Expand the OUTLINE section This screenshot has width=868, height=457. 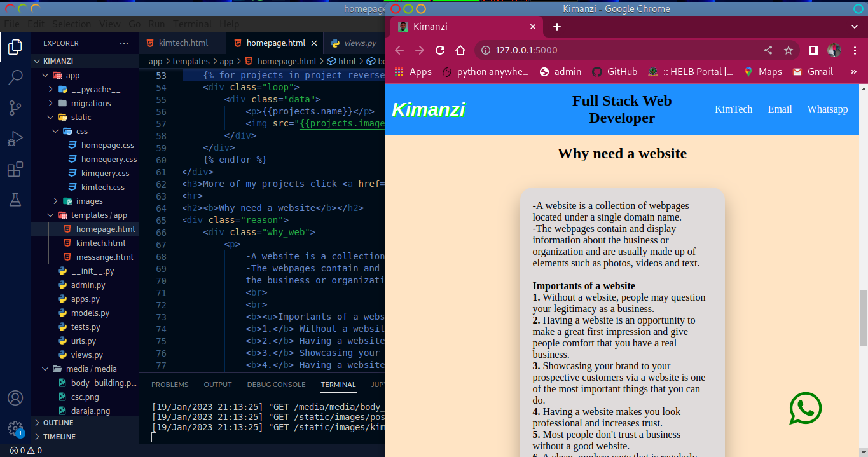(58, 423)
